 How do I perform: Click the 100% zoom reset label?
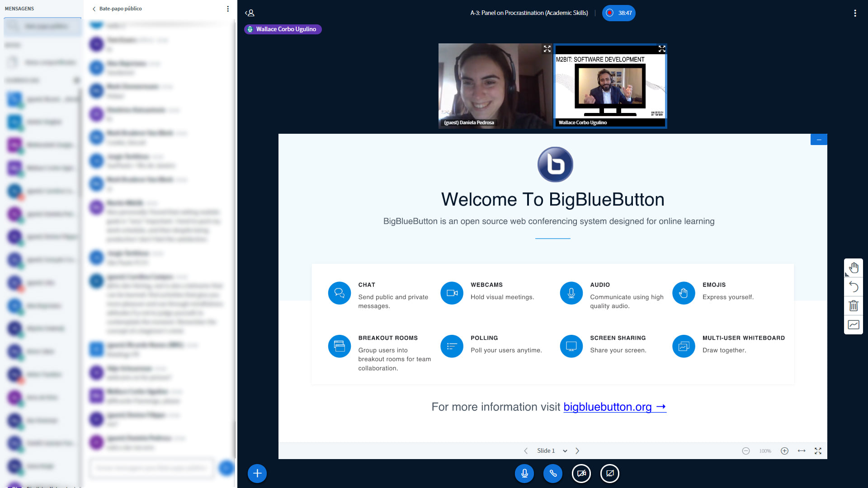pos(765,451)
